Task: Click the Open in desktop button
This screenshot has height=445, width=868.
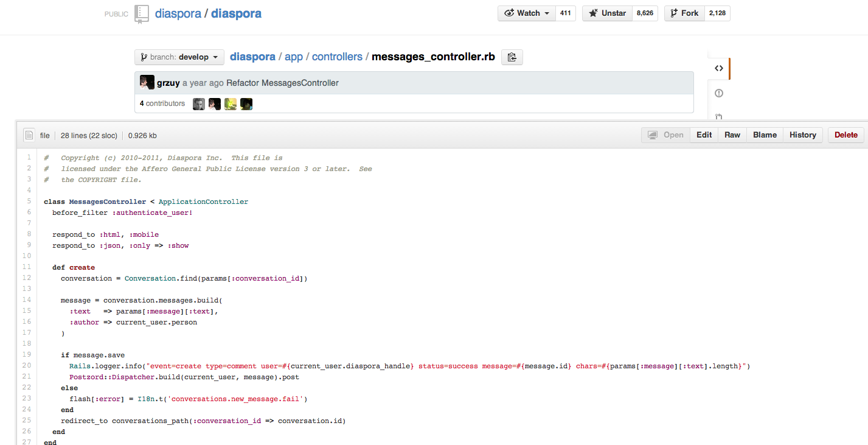Action: [666, 135]
